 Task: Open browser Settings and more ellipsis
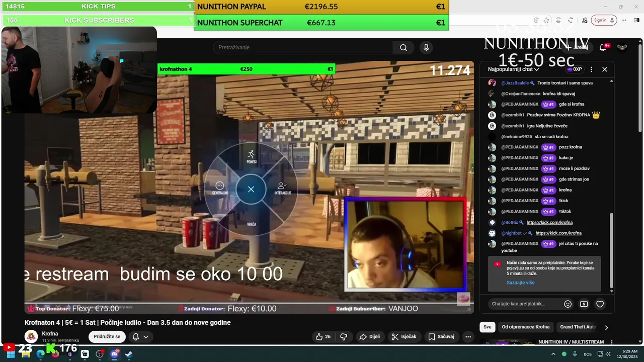[623, 20]
